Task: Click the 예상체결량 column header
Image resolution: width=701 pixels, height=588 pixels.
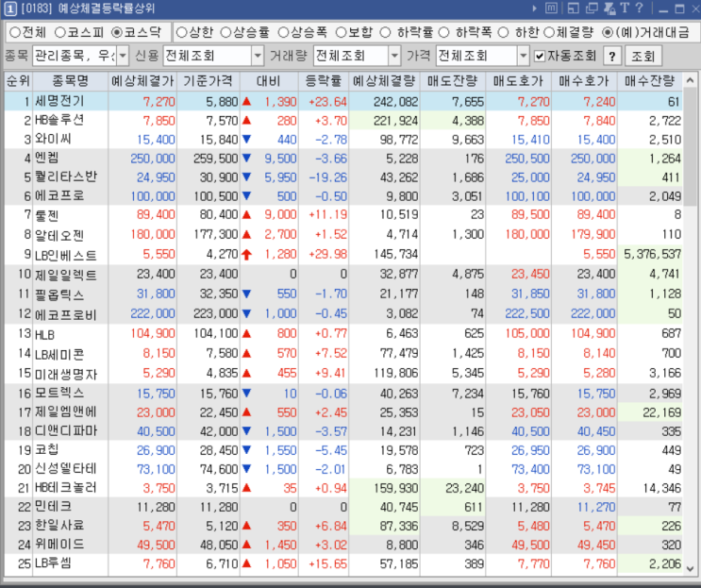Action: [384, 81]
